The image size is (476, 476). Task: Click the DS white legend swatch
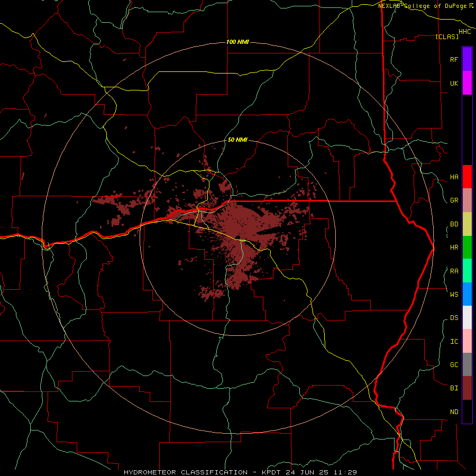click(x=467, y=317)
